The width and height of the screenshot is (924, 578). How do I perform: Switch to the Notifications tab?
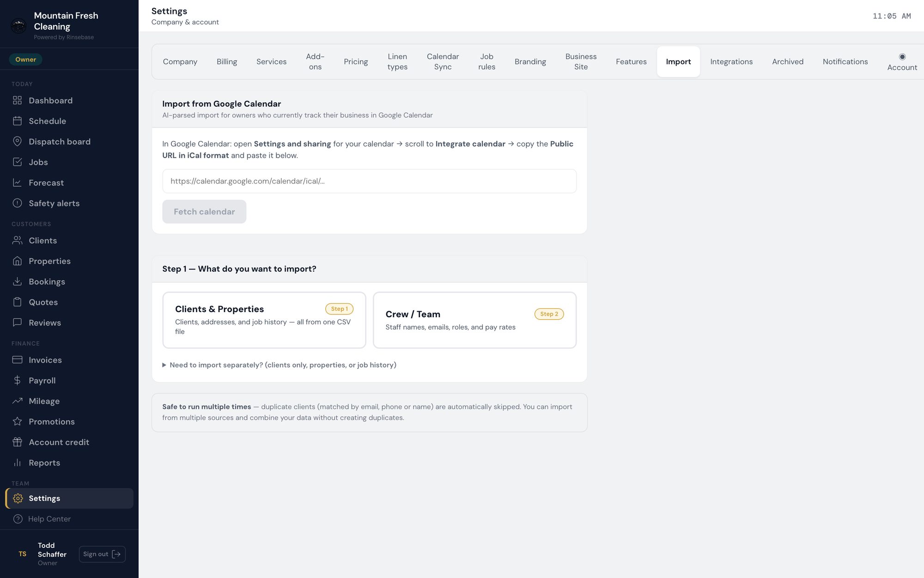pos(845,61)
